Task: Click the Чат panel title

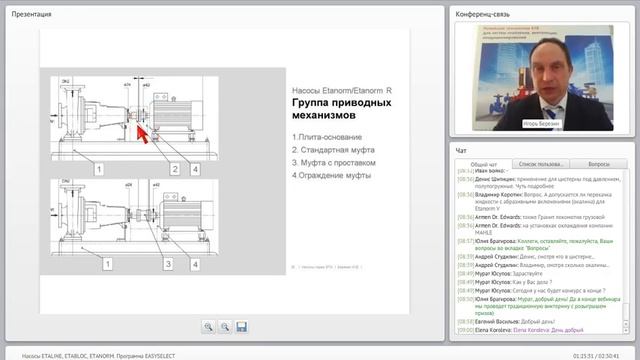Action: point(461,151)
